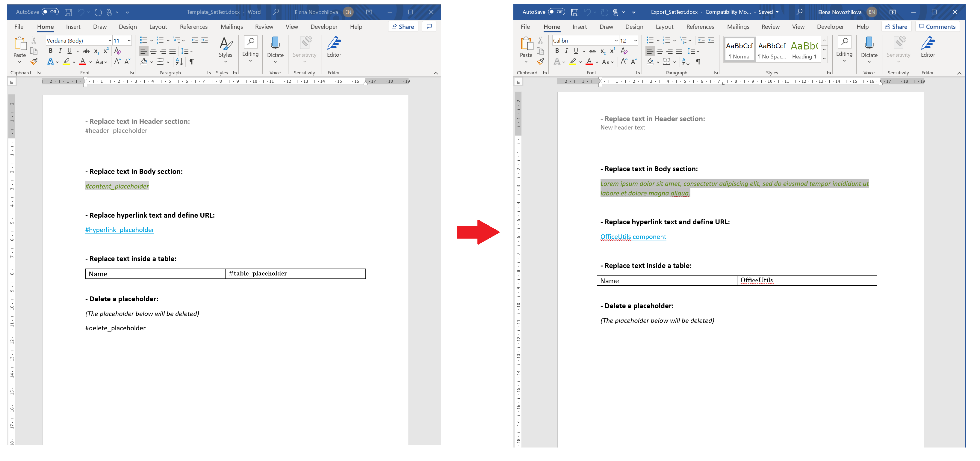
Task: Collapse ribbon chevron in right window
Action: 959,73
